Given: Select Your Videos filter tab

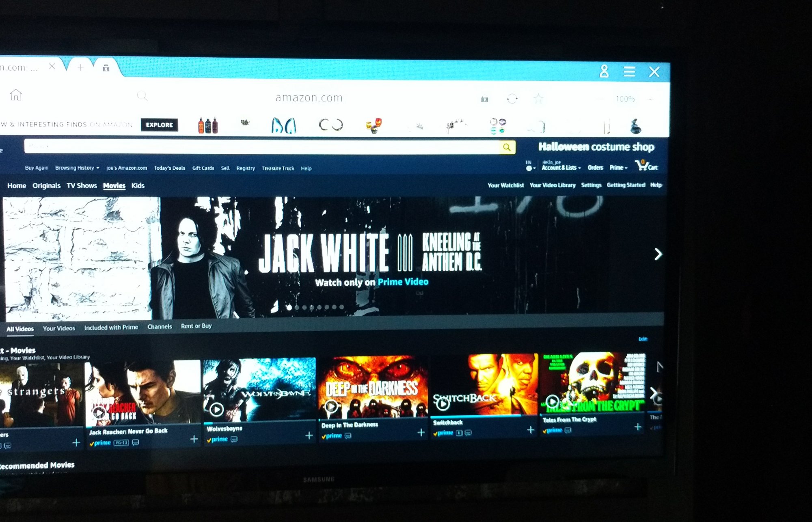Looking at the screenshot, I should 59,328.
